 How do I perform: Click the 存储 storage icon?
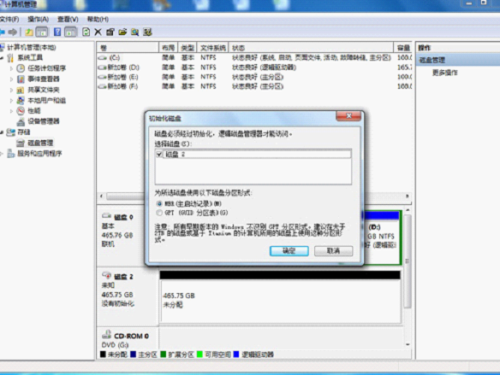[11, 132]
